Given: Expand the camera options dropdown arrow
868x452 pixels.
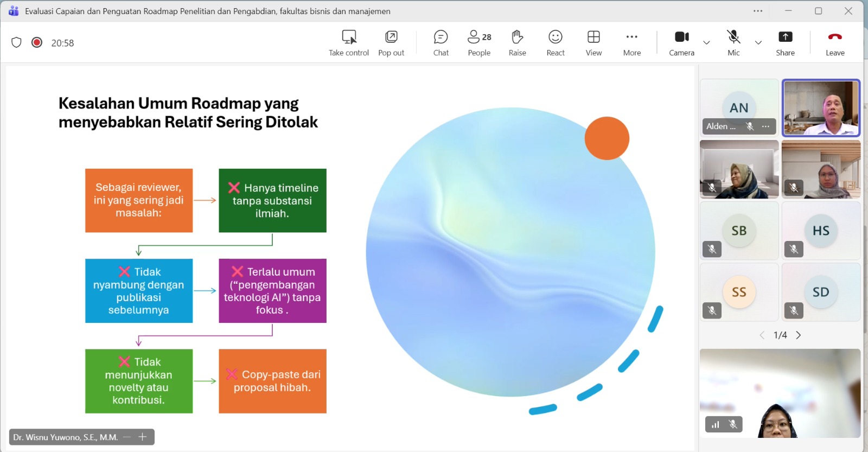Looking at the screenshot, I should 706,42.
